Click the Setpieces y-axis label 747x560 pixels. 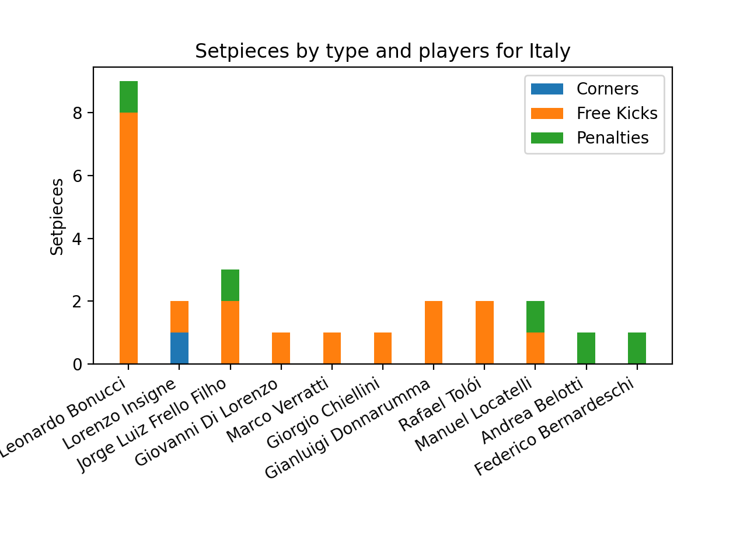(x=57, y=217)
